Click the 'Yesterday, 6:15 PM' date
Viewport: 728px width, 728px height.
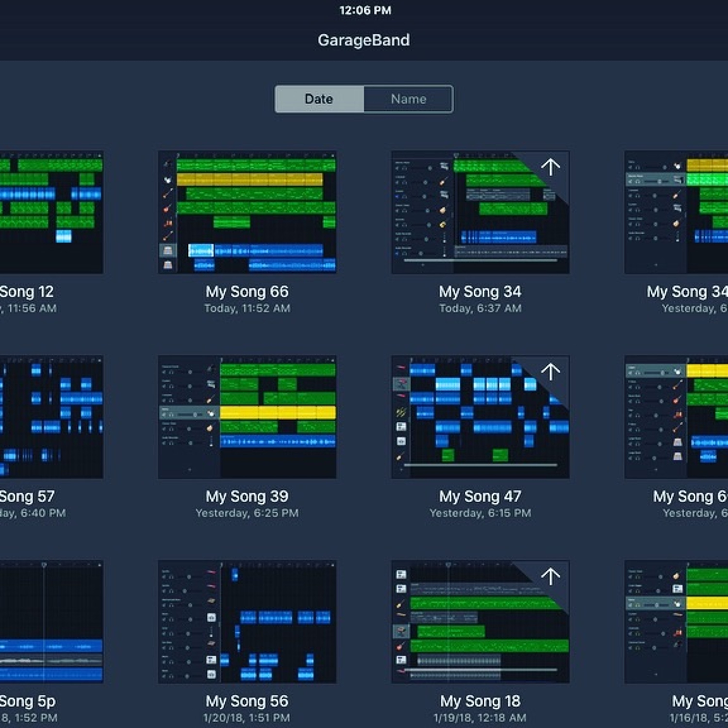[x=480, y=513]
